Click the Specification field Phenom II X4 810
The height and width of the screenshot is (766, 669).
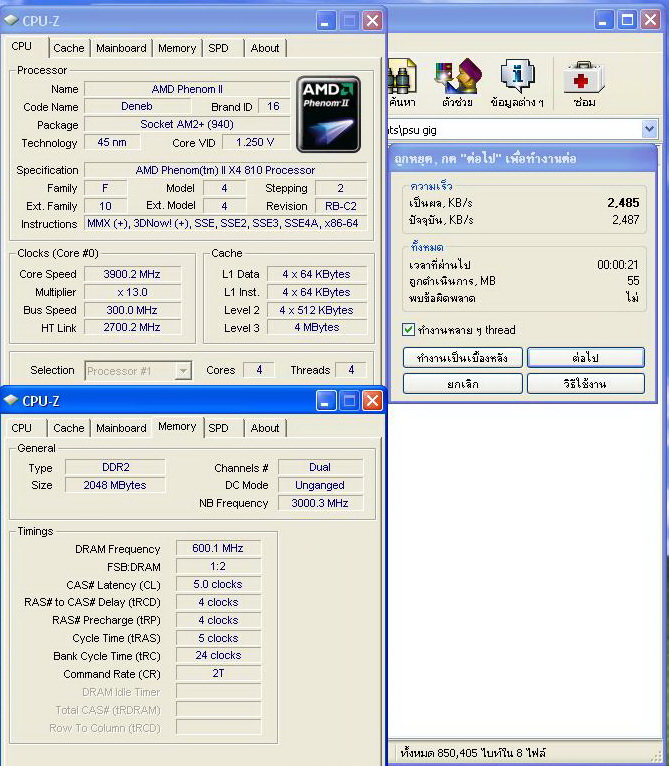[x=225, y=170]
